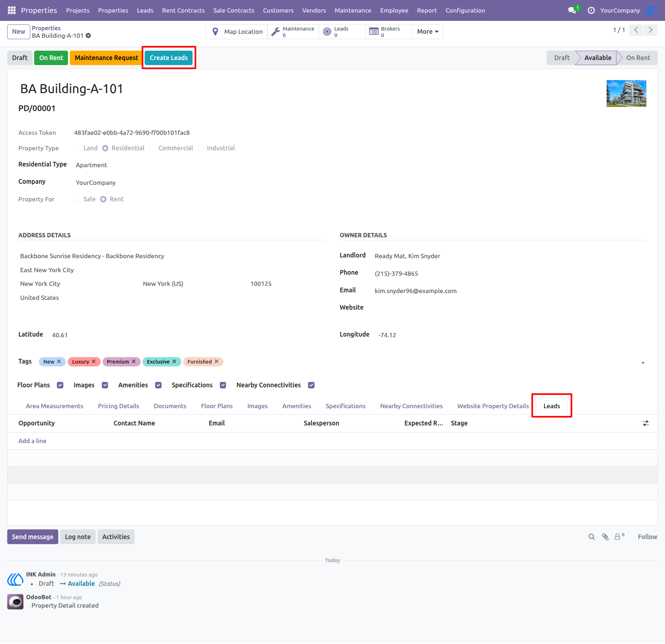Viewport: 665px width, 644px height.
Task: Click Maintenance Request button
Action: [107, 58]
